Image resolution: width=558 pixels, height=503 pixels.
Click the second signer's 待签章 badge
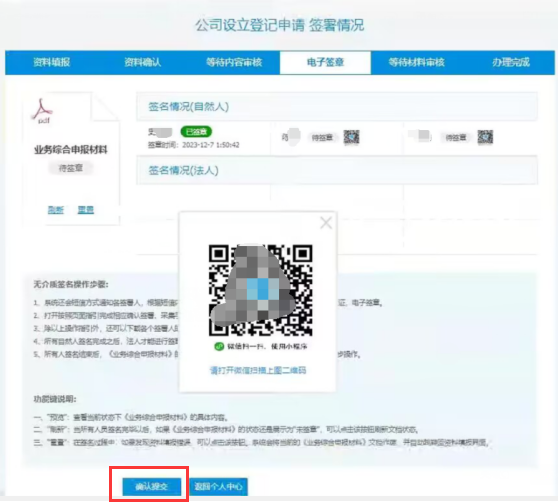(322, 137)
